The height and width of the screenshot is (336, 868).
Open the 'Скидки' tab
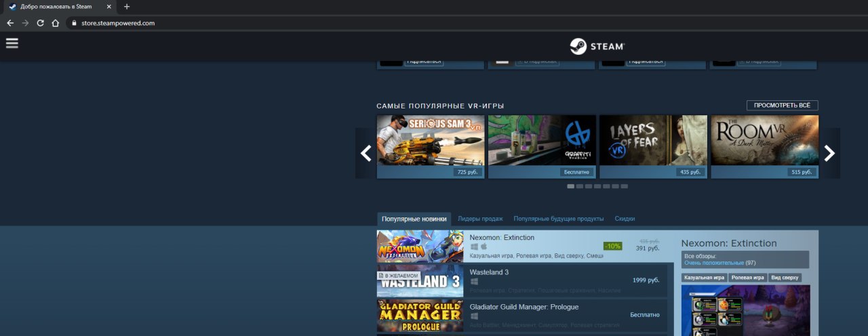[625, 219]
